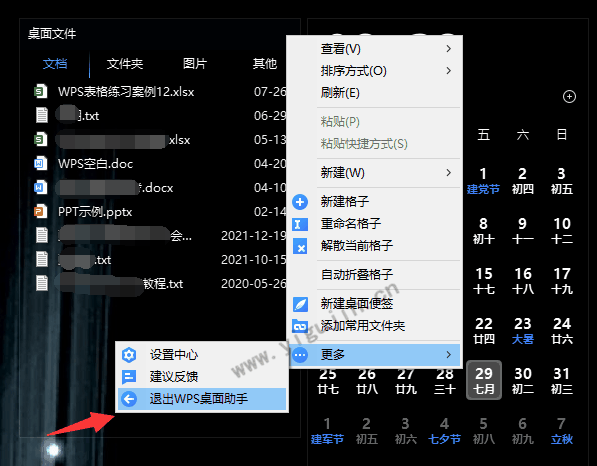Select 重命名格子 menu text
Viewport: 597px width, 466px height.
coord(351,224)
